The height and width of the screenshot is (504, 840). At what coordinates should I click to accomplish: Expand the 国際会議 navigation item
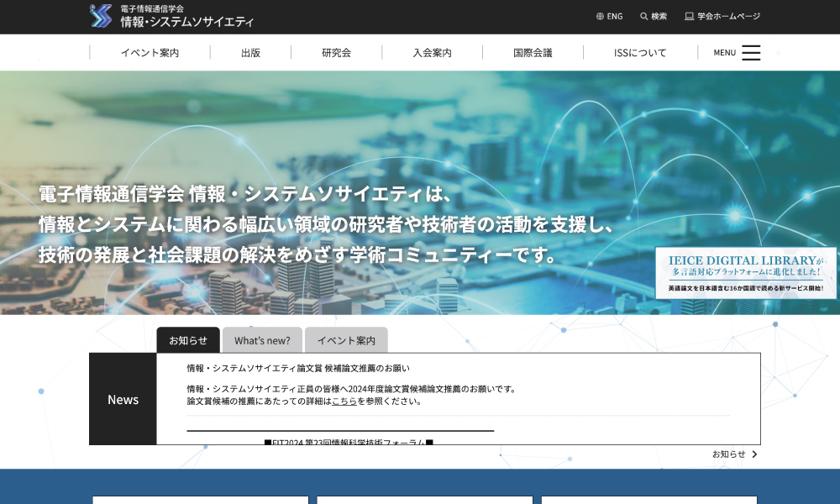pyautogui.click(x=533, y=53)
